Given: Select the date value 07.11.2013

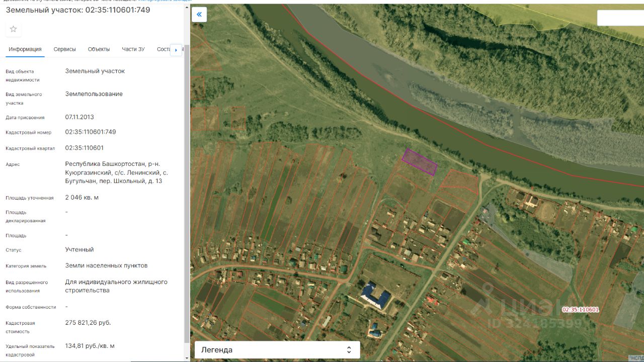Looking at the screenshot, I should [79, 117].
